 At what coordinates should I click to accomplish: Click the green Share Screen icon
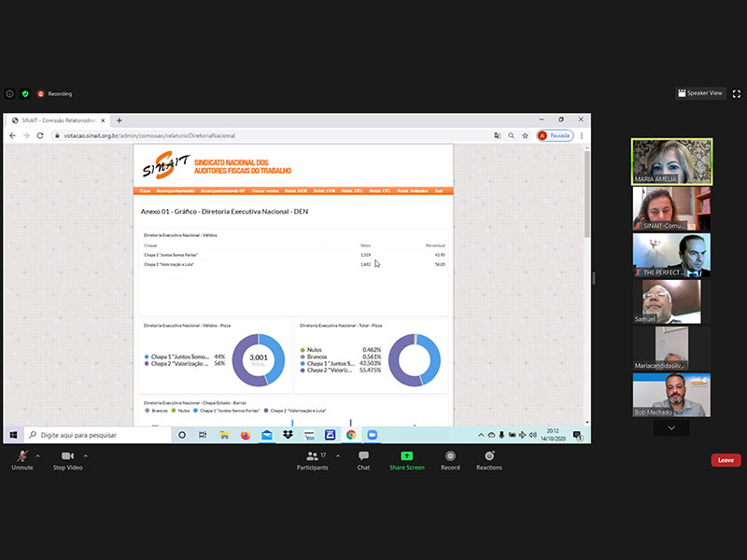point(406,459)
